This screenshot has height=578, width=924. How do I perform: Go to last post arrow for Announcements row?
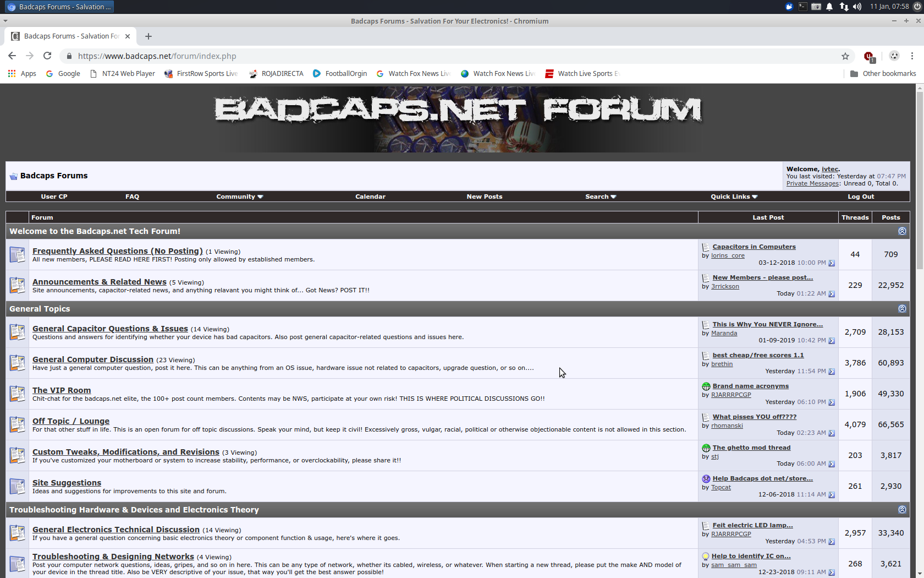point(832,294)
